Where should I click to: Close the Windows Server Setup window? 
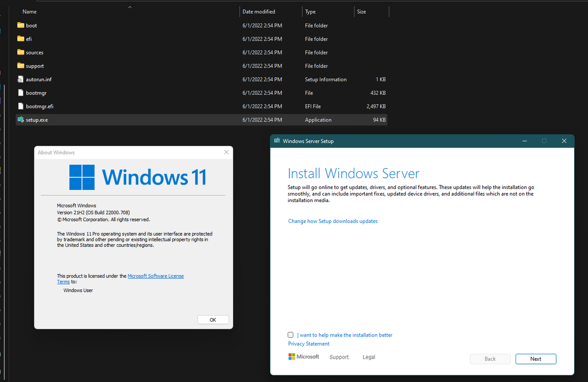coord(564,141)
